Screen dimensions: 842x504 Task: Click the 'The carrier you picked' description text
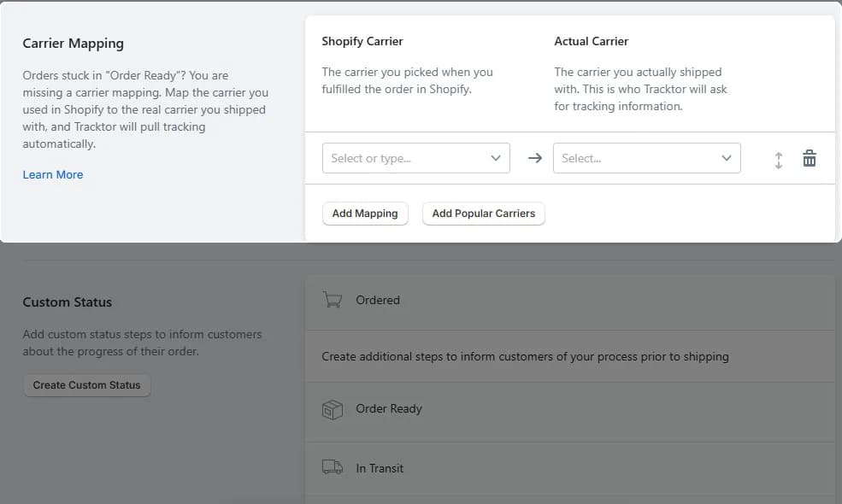[407, 80]
